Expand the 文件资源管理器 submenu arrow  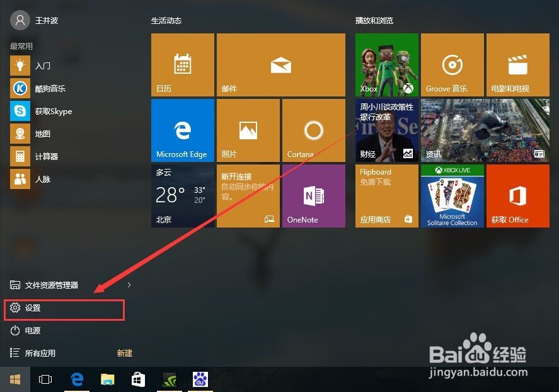click(129, 285)
